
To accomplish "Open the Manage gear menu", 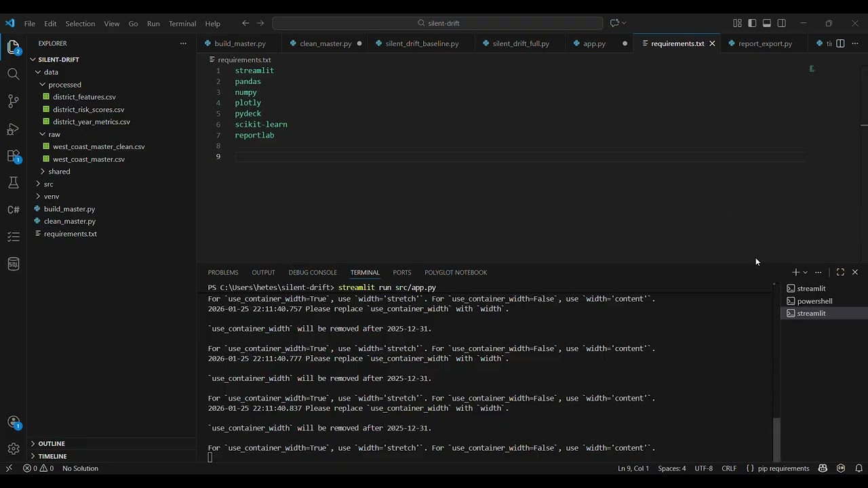I will point(13,448).
